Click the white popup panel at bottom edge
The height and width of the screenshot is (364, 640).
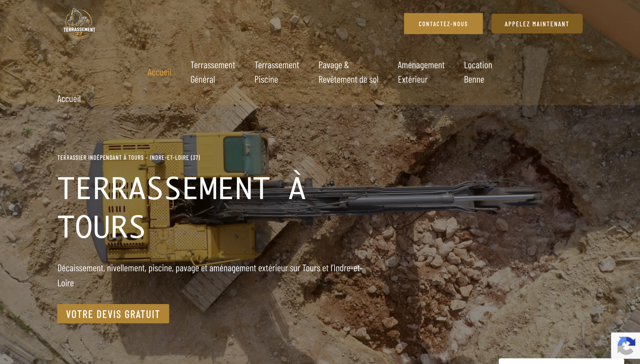561,362
